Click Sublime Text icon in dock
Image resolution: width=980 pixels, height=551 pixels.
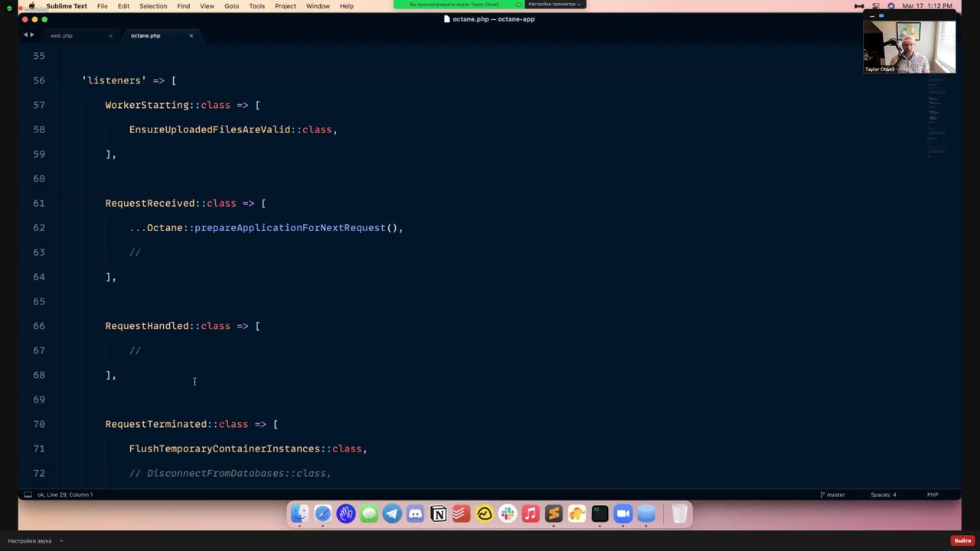click(x=554, y=514)
